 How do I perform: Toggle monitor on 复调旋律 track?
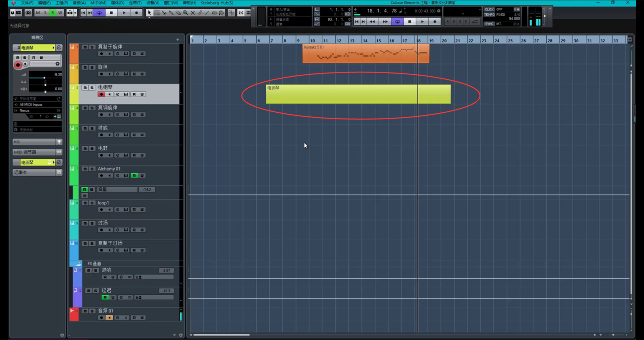[x=109, y=115]
